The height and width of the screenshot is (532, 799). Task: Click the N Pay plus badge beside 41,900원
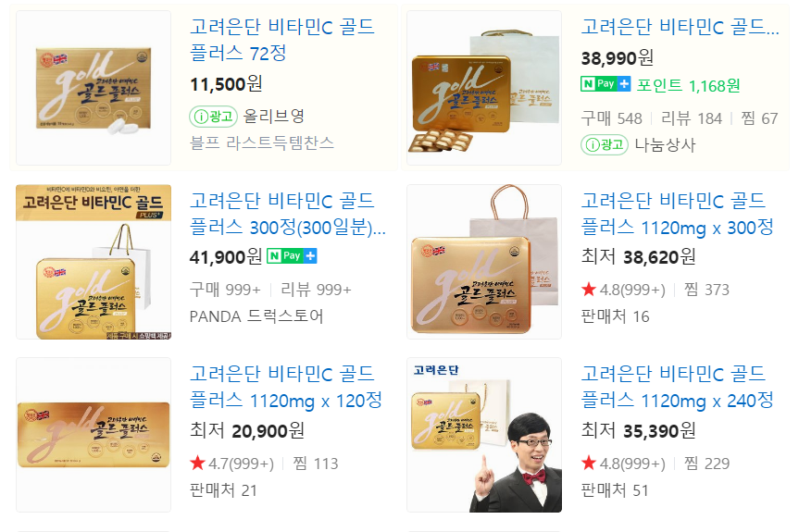click(292, 255)
